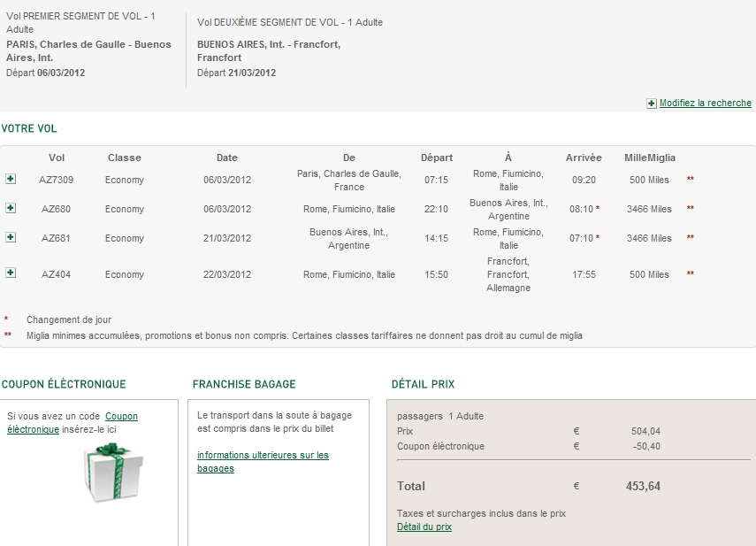Click the DÉTAIL PRIX heading
The width and height of the screenshot is (756, 546).
click(423, 384)
